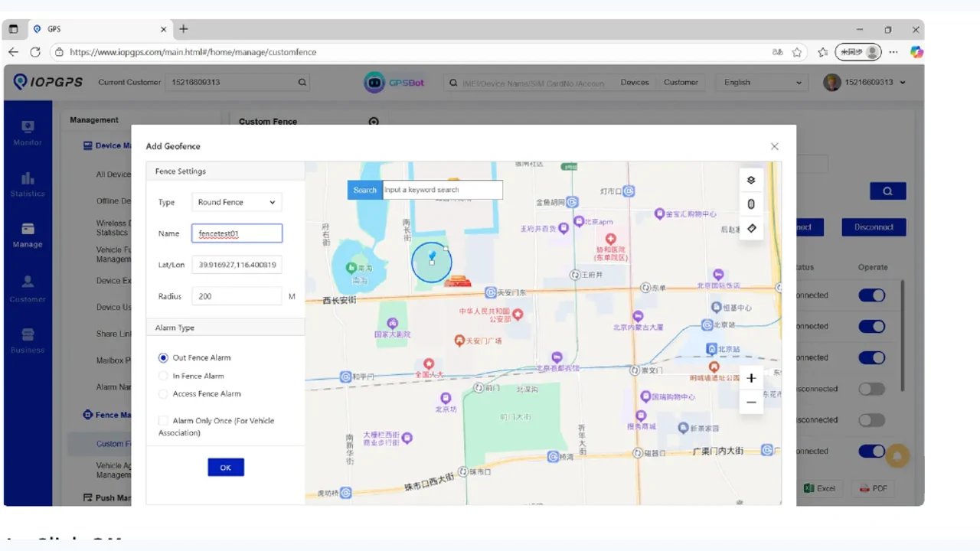Screen dimensions: 980x551
Task: Click the browser refresh icon
Action: click(x=35, y=52)
